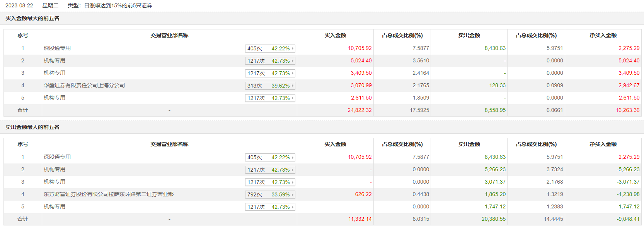Screen dimensions: 644x227
Task: Open row 2 机构专用 in top-buy table
Action: click(x=55, y=60)
